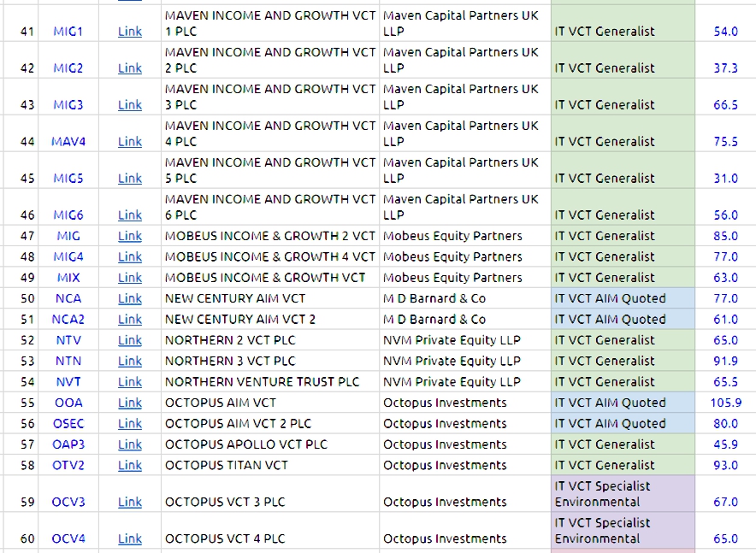Select MAVEN INCOME AND GROWTH VCT 3 PLC cell
Viewport: 756px width, 553px height.
click(270, 97)
